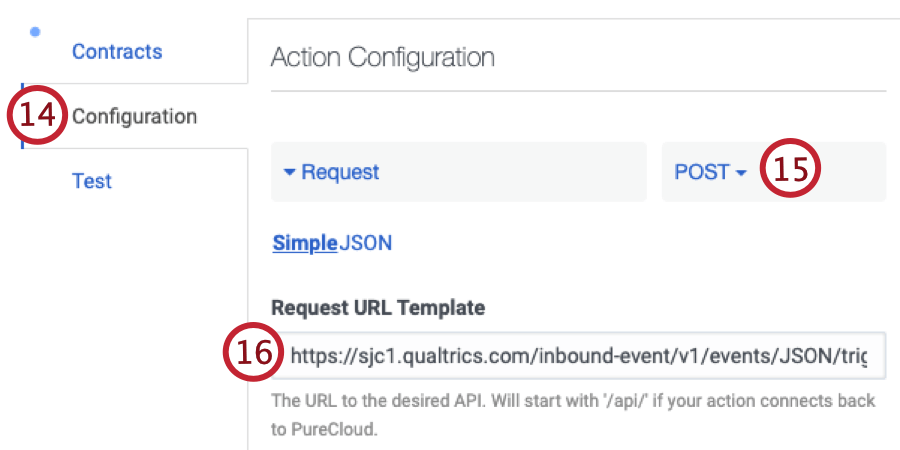Open the POST method dropdown

(x=702, y=172)
